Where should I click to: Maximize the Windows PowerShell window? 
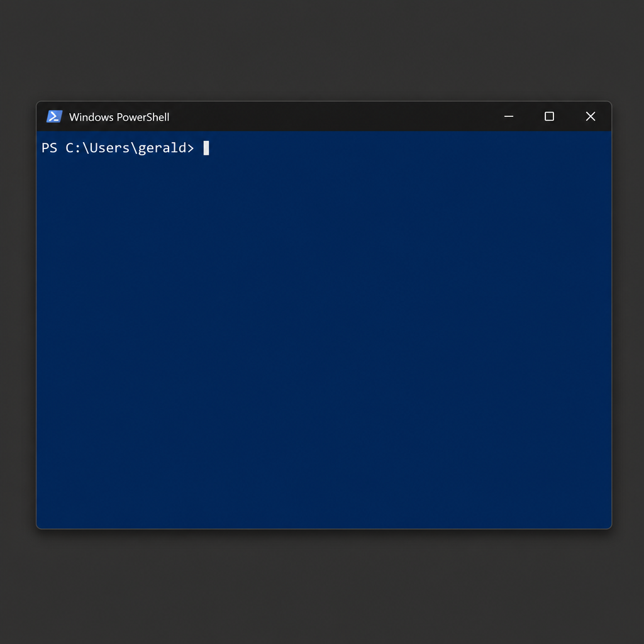549,116
